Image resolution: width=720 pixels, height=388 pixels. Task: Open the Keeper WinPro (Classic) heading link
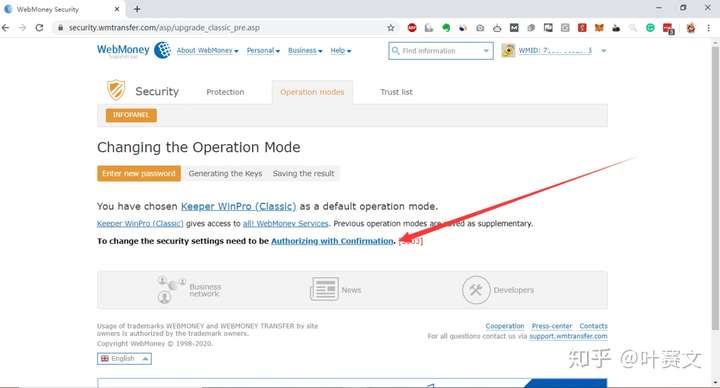[238, 207]
